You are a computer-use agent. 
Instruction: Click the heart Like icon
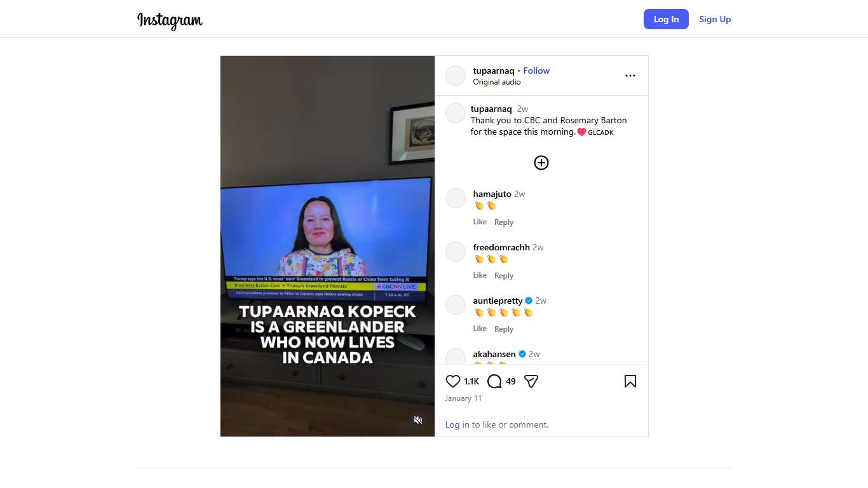[x=452, y=381]
